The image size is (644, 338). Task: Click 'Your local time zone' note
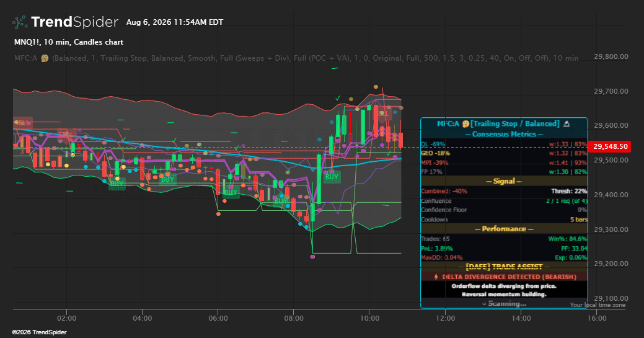pos(598,305)
